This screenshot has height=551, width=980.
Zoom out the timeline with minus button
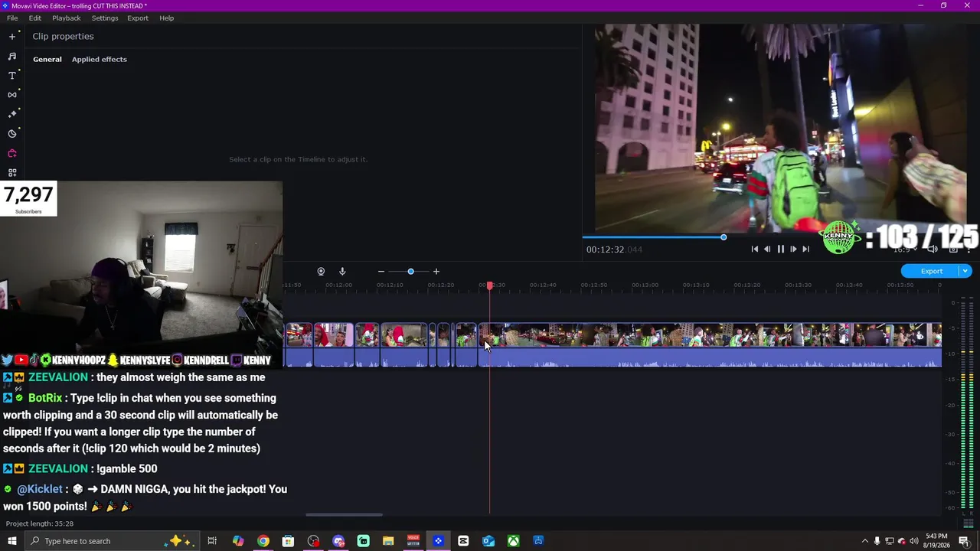381,271
